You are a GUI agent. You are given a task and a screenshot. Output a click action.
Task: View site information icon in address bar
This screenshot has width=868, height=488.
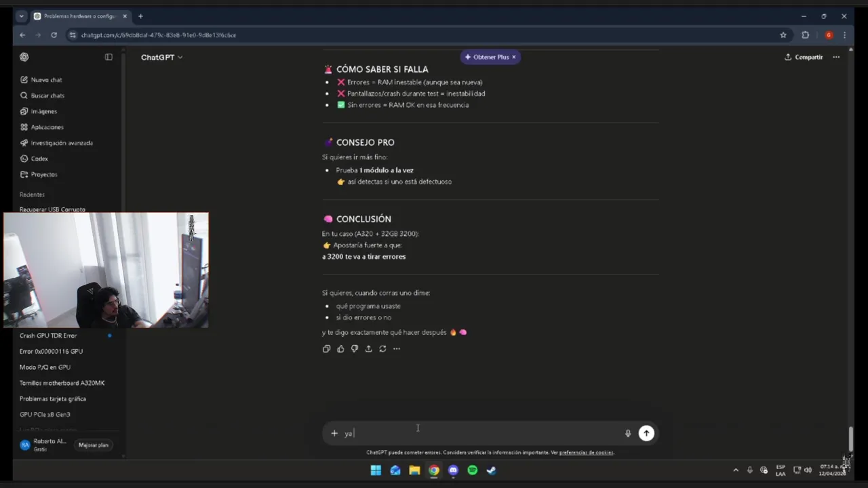click(x=73, y=35)
